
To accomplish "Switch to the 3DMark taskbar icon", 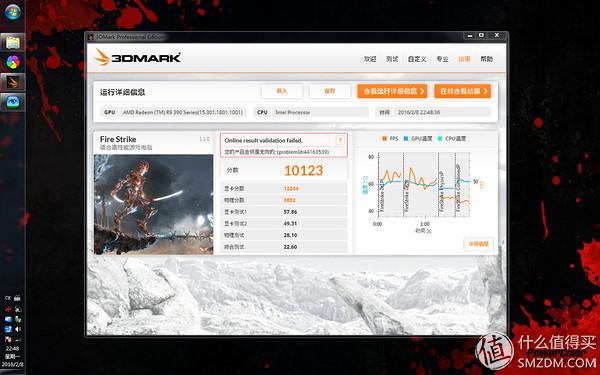I will tap(13, 82).
